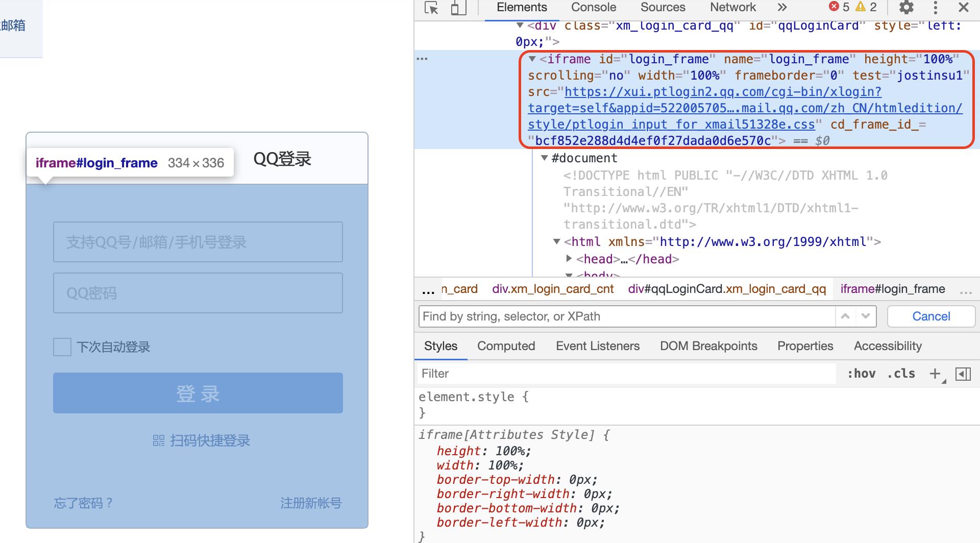Open the DOM Breakpoints tab
The height and width of the screenshot is (543, 980).
(x=708, y=346)
